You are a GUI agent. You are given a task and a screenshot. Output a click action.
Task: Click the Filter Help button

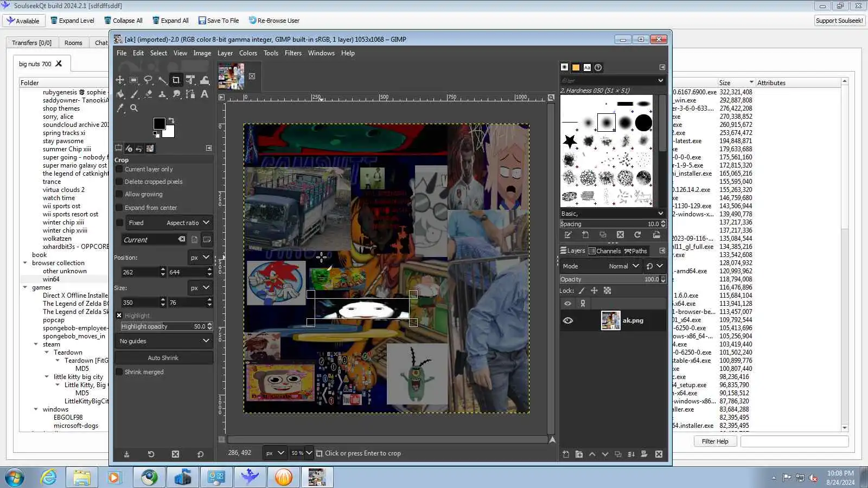[x=715, y=441]
